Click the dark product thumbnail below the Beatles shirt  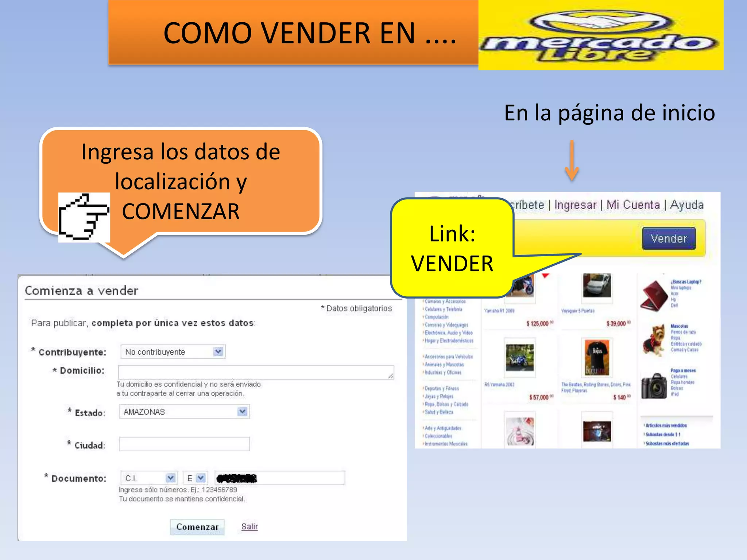click(x=597, y=431)
